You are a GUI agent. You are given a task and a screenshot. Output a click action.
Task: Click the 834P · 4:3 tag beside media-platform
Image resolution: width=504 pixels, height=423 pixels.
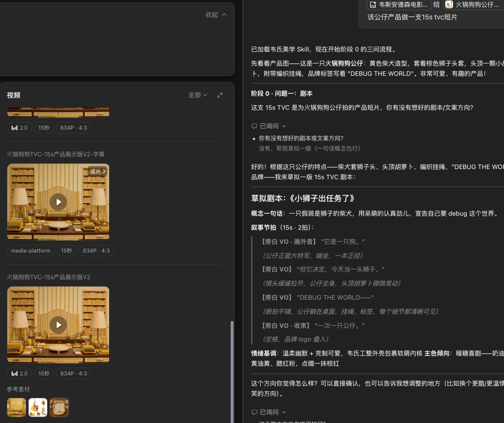click(x=96, y=251)
